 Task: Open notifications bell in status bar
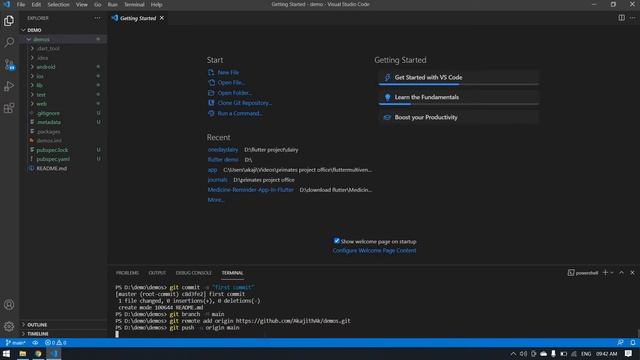click(x=633, y=342)
